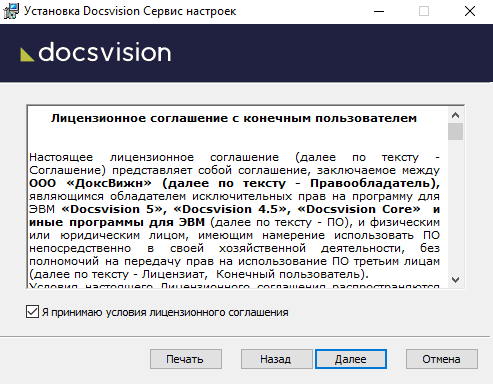Minimize the installer window

tap(379, 11)
